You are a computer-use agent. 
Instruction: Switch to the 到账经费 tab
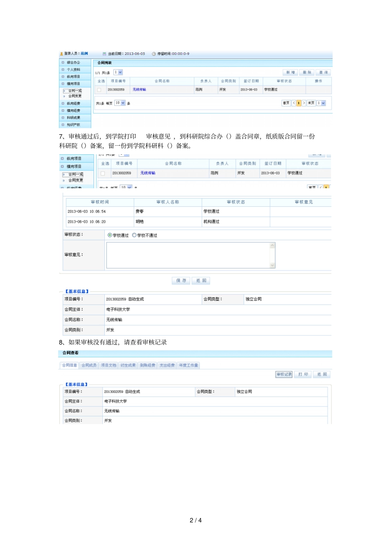[x=147, y=366]
